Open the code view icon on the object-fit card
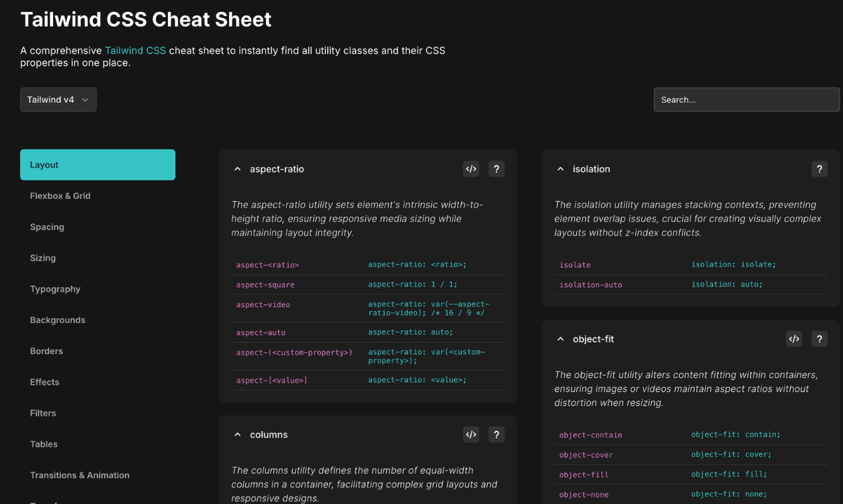Screen dimensions: 843x504 [x=794, y=339]
